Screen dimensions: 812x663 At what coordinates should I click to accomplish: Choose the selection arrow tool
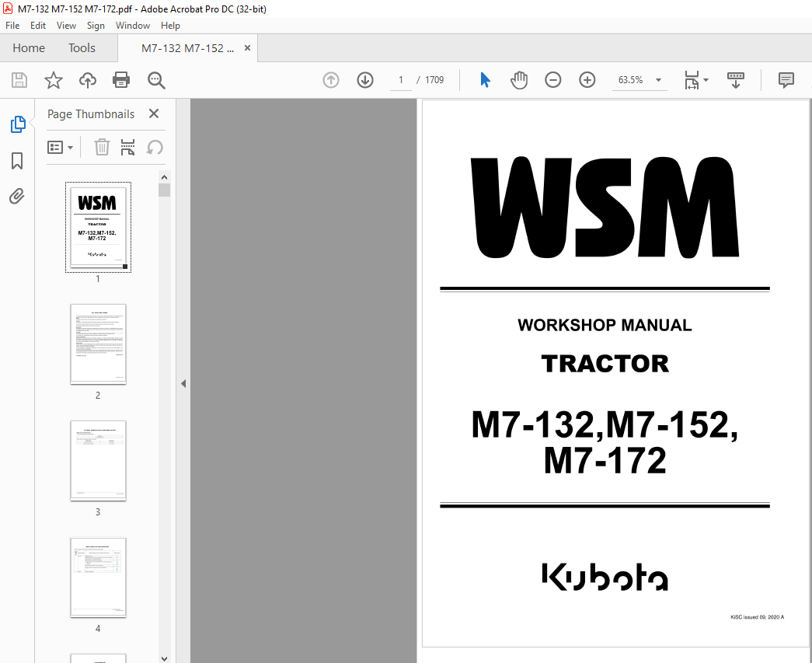coord(485,80)
